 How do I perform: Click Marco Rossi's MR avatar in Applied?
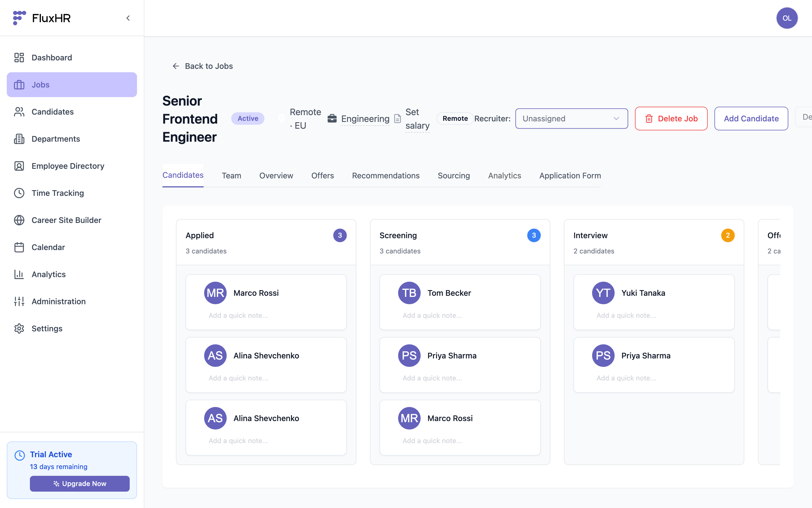tap(215, 293)
